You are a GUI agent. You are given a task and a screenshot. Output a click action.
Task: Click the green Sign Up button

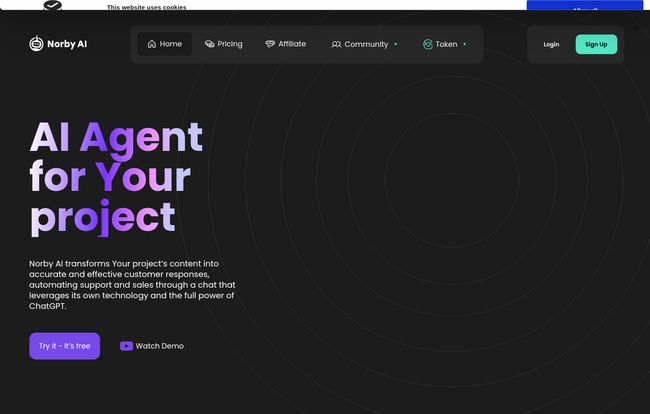596,44
